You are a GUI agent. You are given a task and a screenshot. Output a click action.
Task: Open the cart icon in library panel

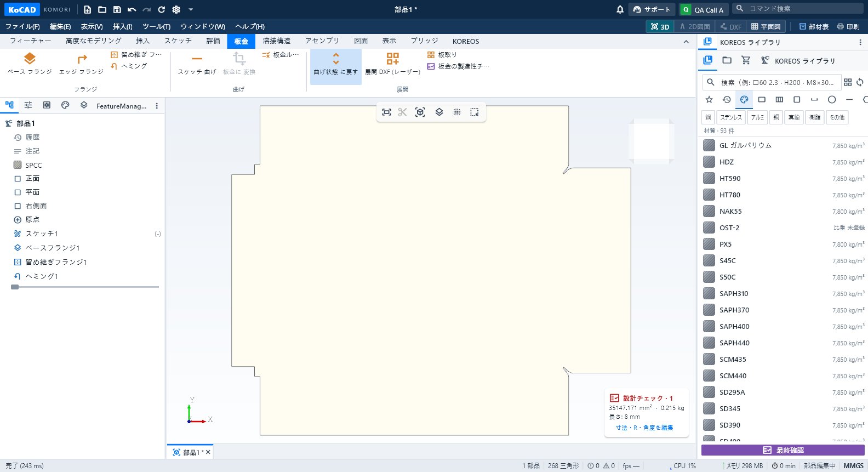(746, 60)
